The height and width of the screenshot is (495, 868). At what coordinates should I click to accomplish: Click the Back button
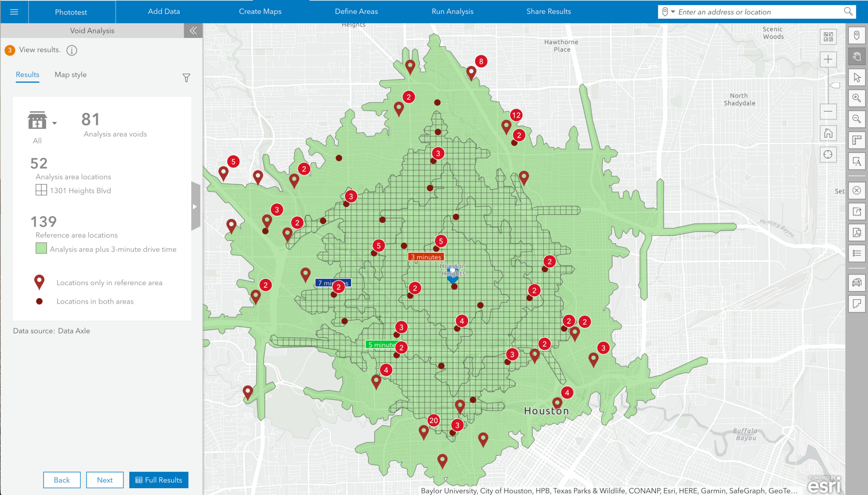click(x=62, y=480)
